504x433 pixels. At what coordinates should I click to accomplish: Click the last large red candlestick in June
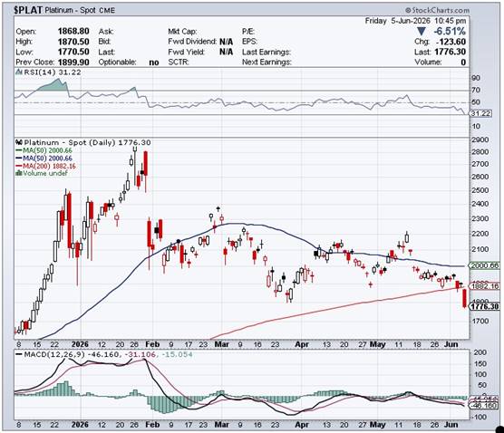point(464,298)
